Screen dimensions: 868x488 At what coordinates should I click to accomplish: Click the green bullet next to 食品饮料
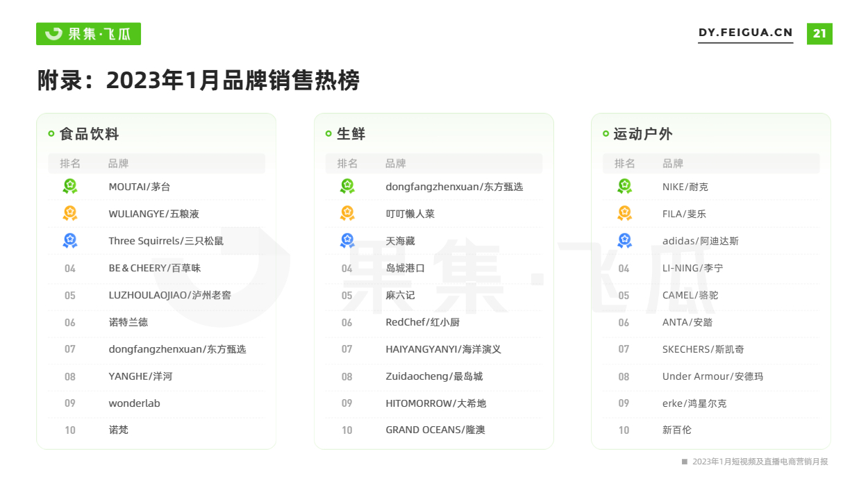coord(51,134)
